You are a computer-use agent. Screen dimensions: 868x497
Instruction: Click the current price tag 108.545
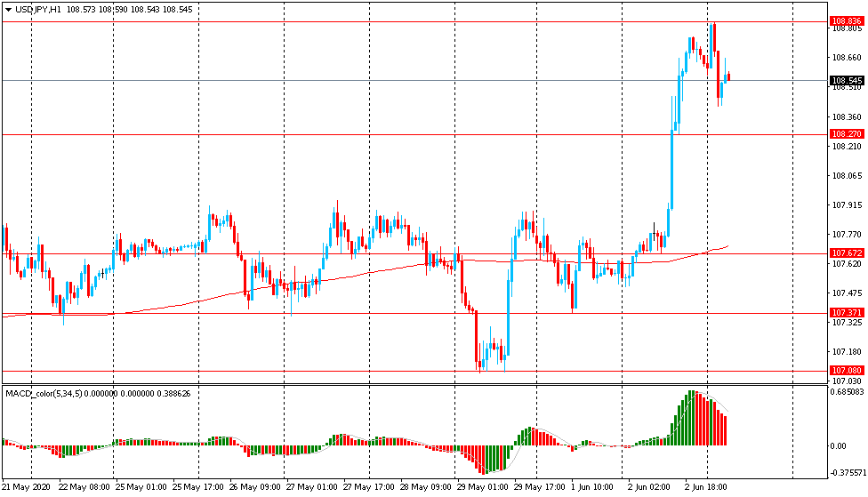click(x=847, y=80)
